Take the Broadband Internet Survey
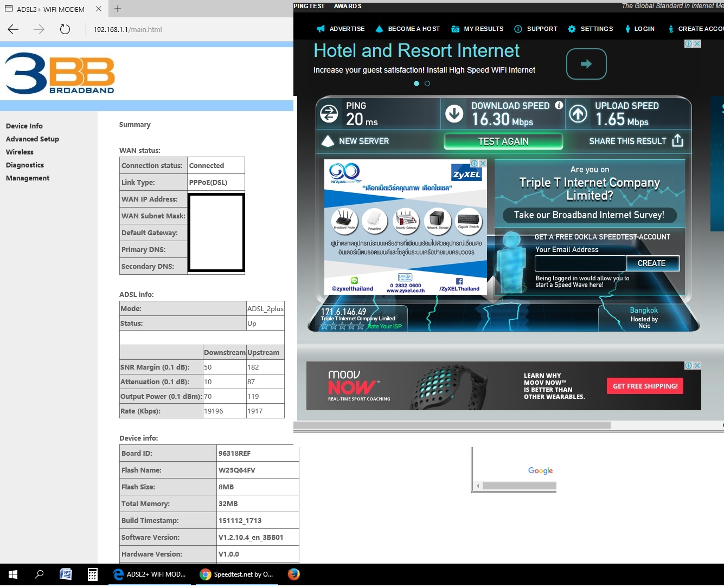Image resolution: width=724 pixels, height=588 pixels. (589, 215)
